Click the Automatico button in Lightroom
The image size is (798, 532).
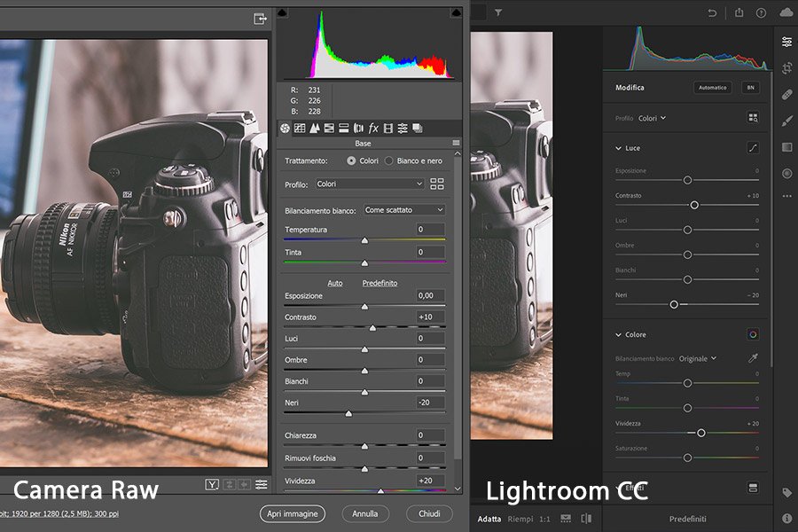pos(713,88)
